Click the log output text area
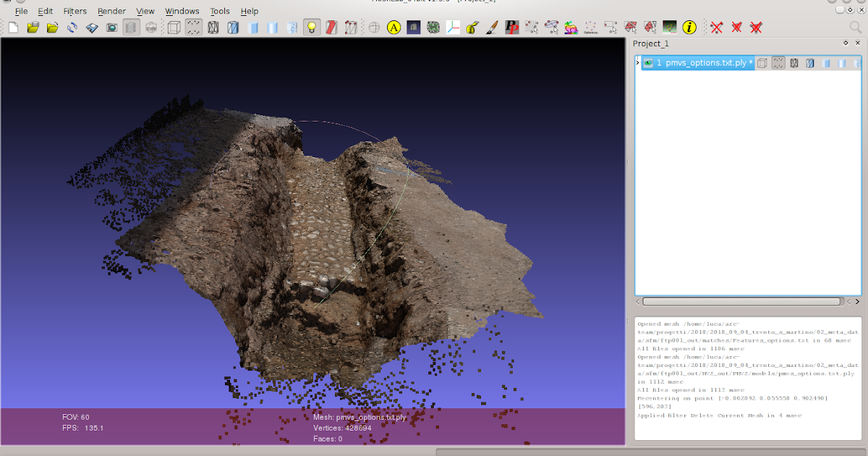This screenshot has height=456, width=868. pos(748,376)
